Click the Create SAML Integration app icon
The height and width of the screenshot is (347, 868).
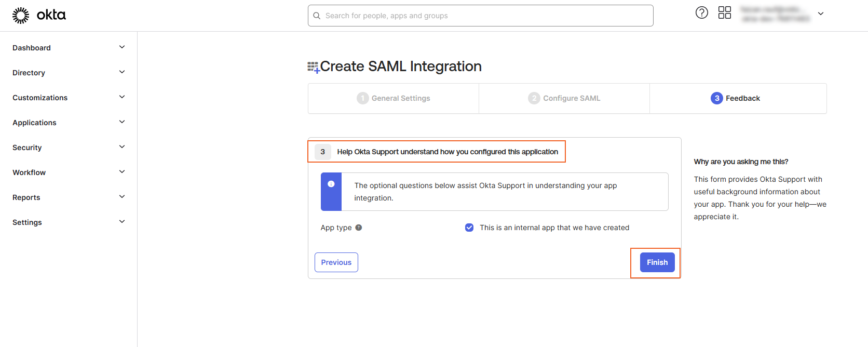pos(313,67)
